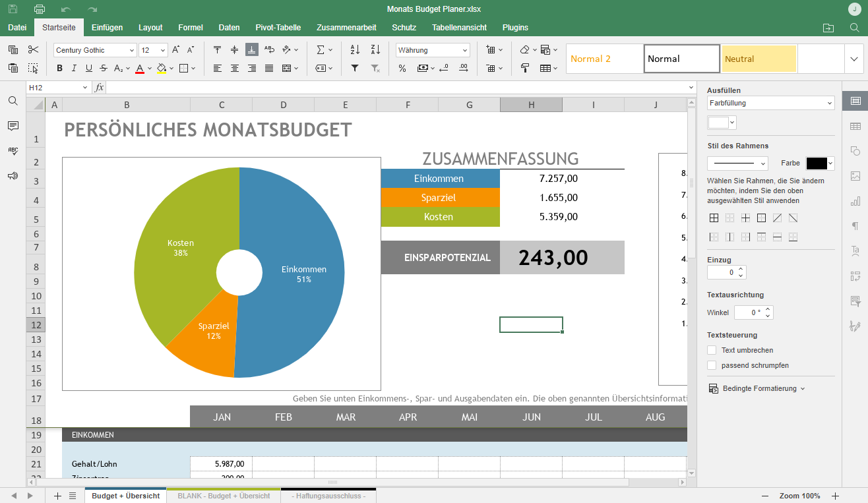Switch to the Tabellenansicht tab

tap(460, 28)
